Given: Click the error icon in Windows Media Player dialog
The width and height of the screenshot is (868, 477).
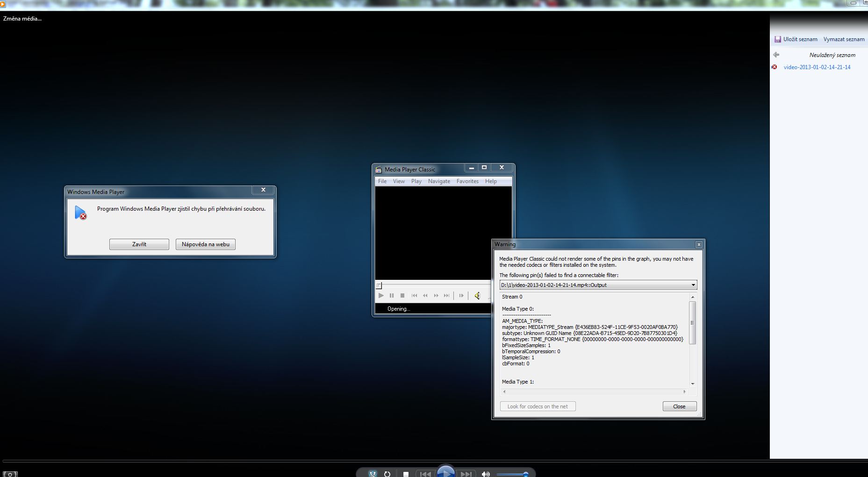Looking at the screenshot, I should pyautogui.click(x=80, y=213).
